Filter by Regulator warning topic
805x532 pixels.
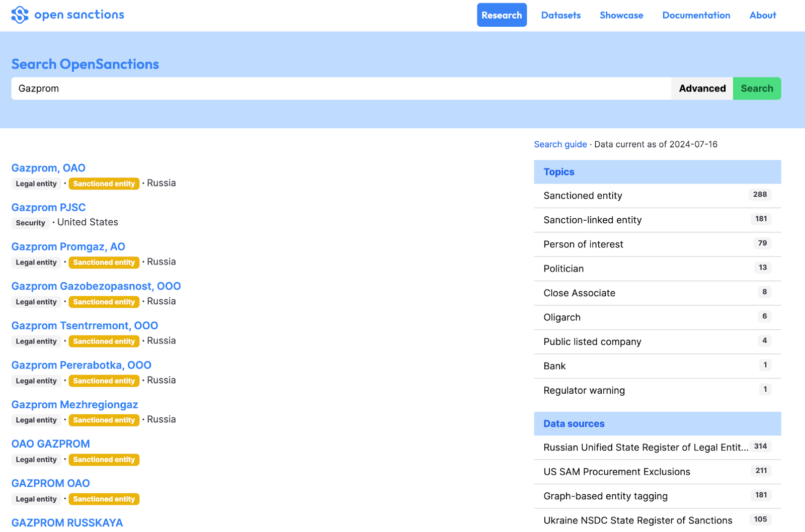(x=657, y=390)
